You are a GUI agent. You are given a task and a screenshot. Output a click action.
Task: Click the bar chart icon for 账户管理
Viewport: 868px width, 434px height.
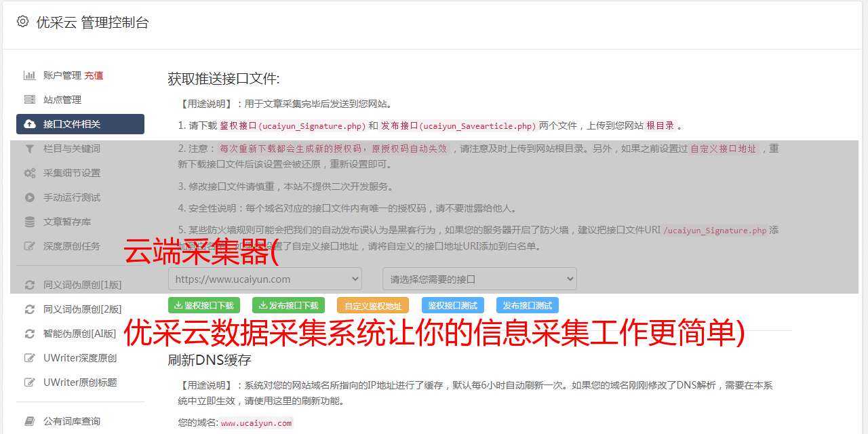(30, 75)
